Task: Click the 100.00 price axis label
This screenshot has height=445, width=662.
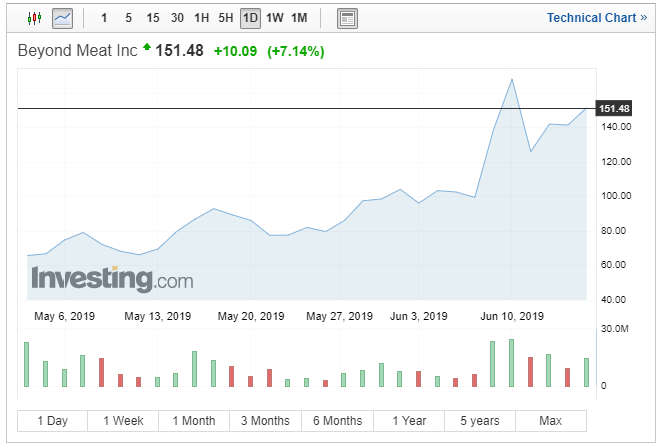Action: [x=616, y=195]
